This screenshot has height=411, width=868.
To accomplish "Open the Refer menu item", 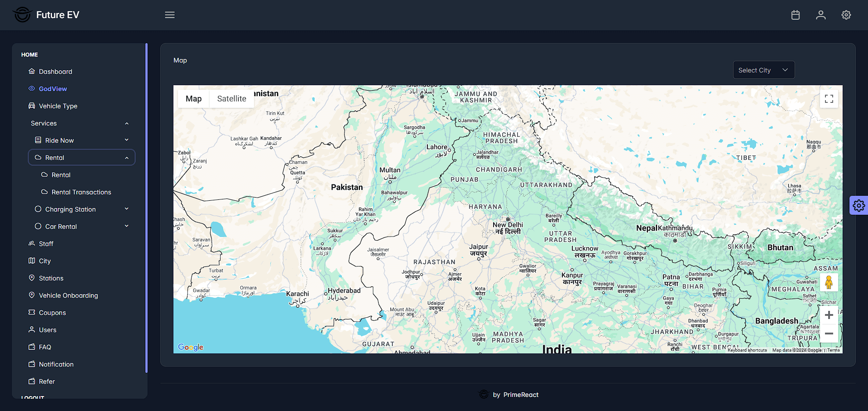I will coord(82,381).
